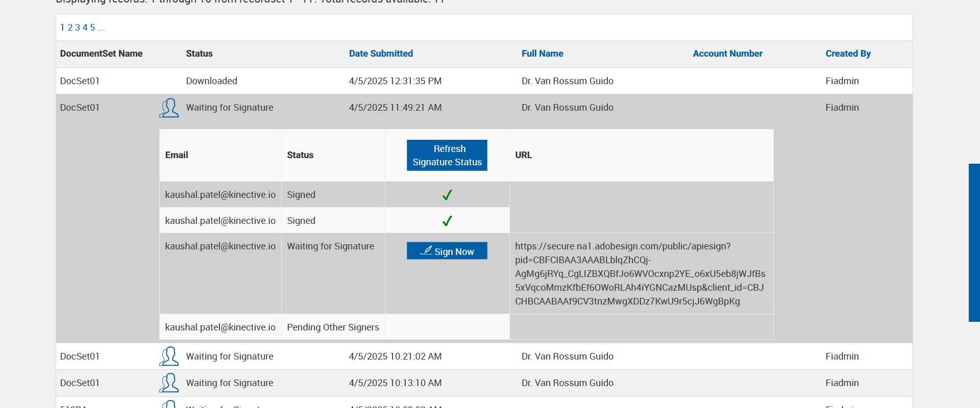The height and width of the screenshot is (408, 980).
Task: Click the second signer's green checkmark
Action: pos(447,221)
